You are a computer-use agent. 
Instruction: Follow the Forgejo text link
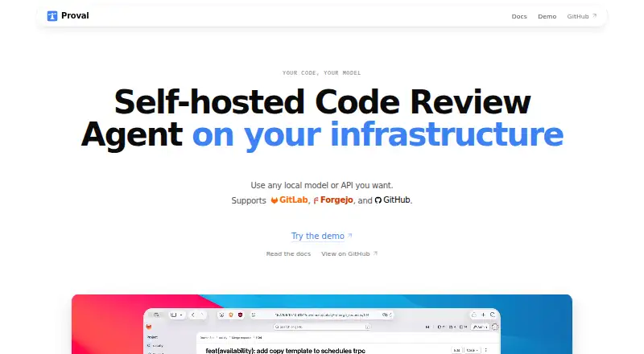coord(336,200)
